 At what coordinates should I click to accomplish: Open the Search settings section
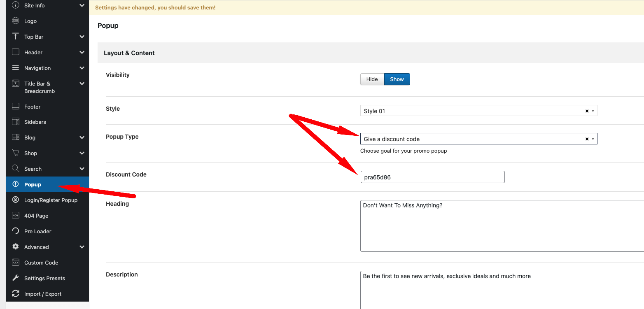(33, 169)
